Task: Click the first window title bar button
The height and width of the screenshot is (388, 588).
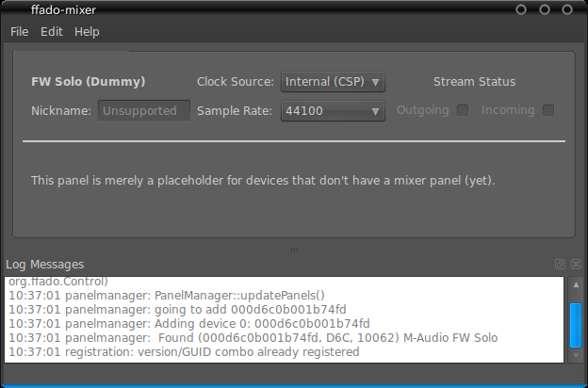Action: pyautogui.click(x=521, y=9)
